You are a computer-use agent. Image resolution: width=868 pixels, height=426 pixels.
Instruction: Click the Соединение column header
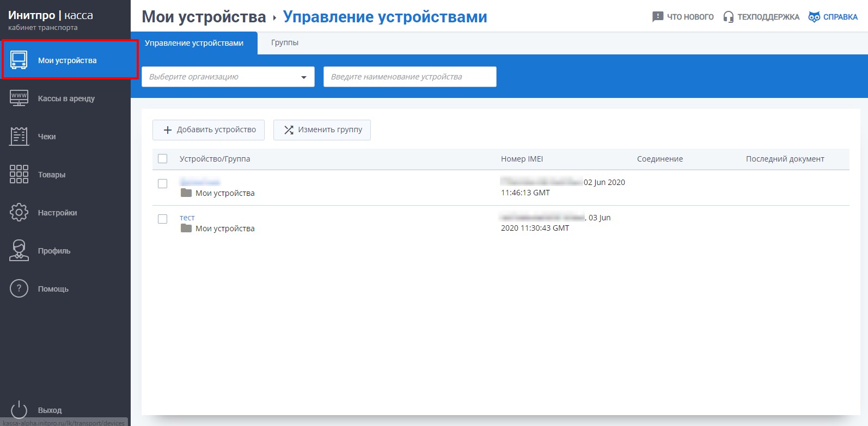(x=660, y=159)
